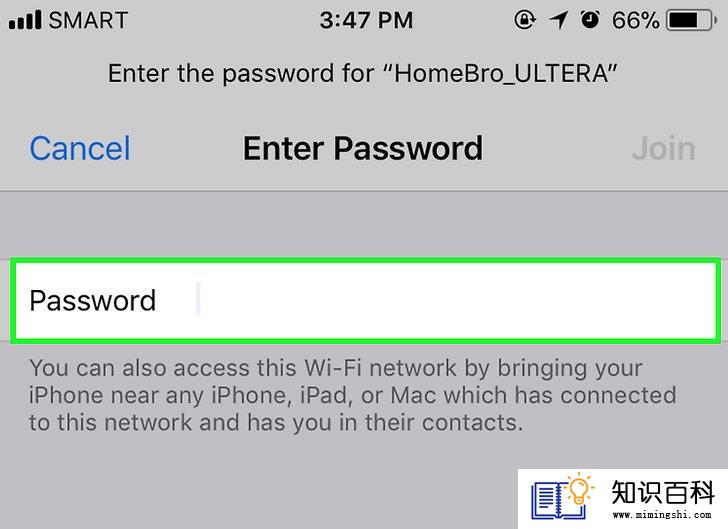Tap the 66% battery percentage
The width and height of the screenshot is (728, 529).
tap(636, 20)
